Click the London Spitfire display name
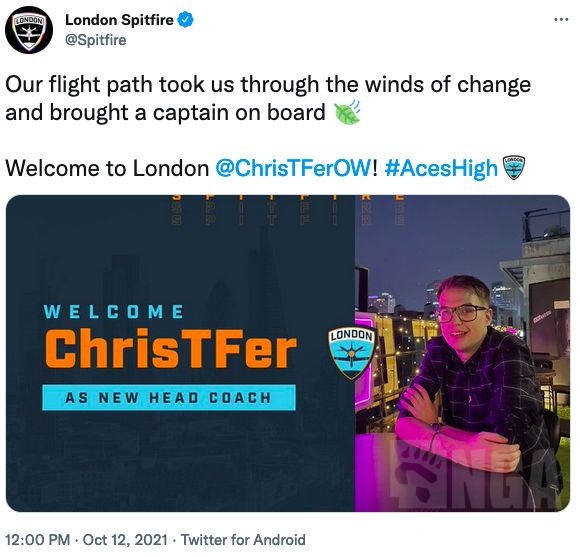Screen dimensions: 580x557 pos(119,20)
